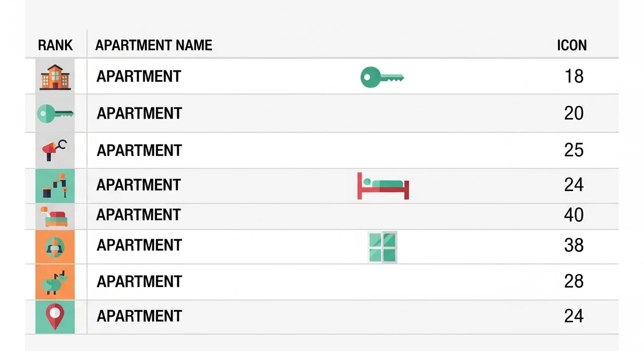This screenshot has width=644, height=351.
Task: Select the value 18 in the first row
Action: coord(574,76)
